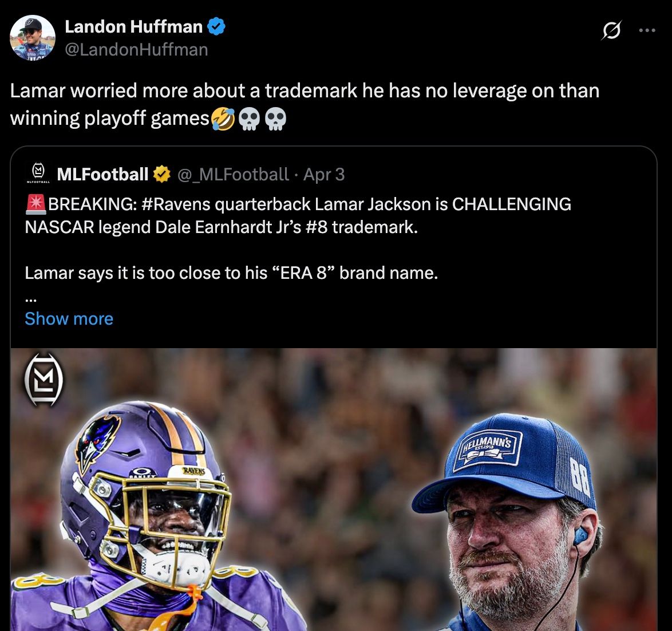Click MLFootball's gold verified badge
The height and width of the screenshot is (631, 672).
tap(162, 175)
